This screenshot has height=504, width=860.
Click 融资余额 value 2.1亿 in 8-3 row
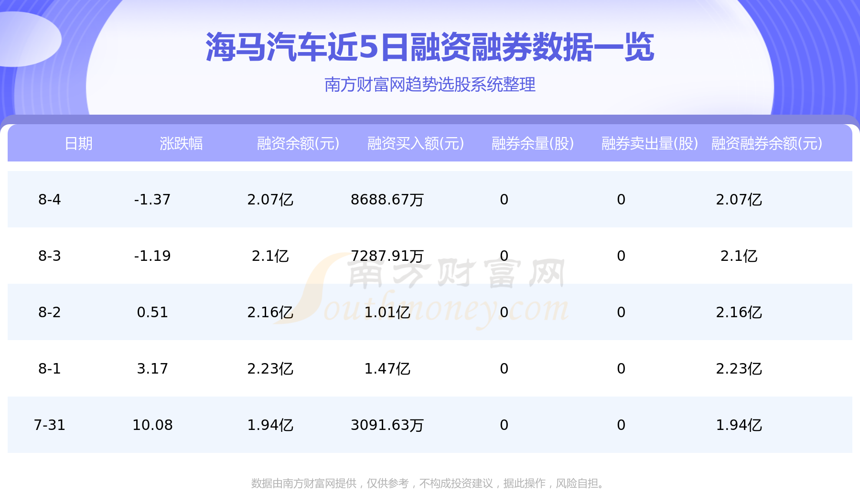pyautogui.click(x=270, y=256)
